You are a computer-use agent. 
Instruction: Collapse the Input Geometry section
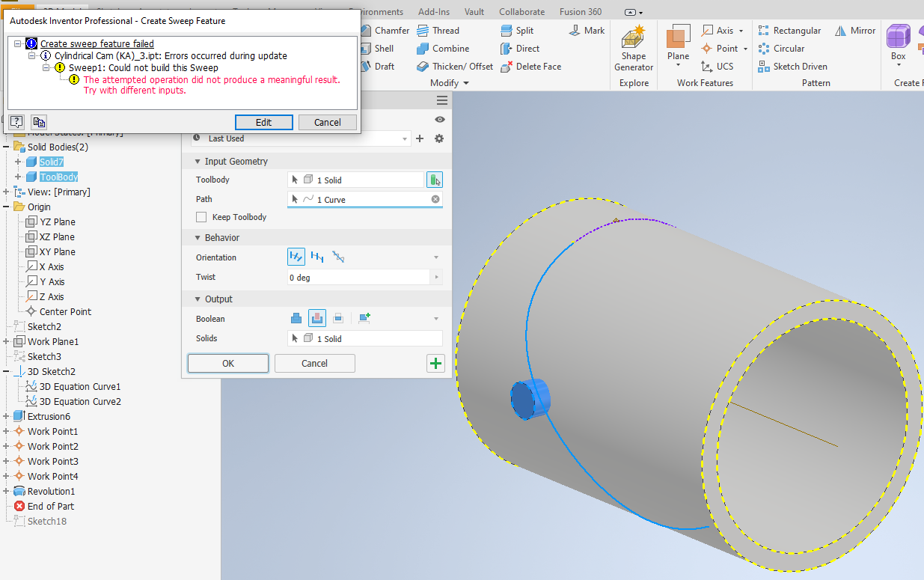coord(198,161)
